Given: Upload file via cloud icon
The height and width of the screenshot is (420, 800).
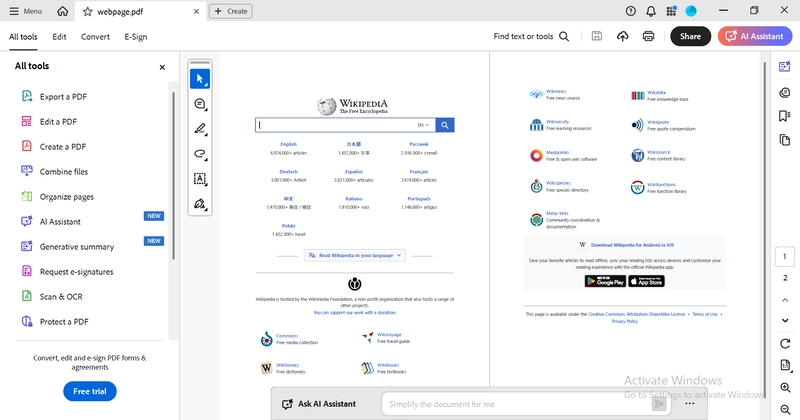Looking at the screenshot, I should [622, 36].
